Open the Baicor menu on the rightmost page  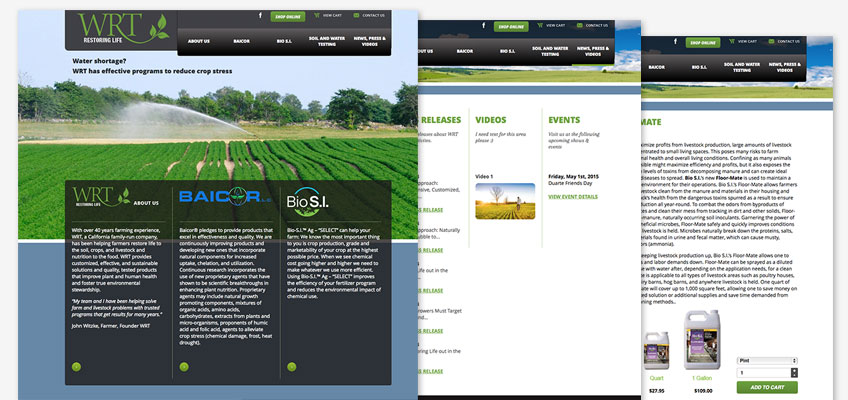657,67
